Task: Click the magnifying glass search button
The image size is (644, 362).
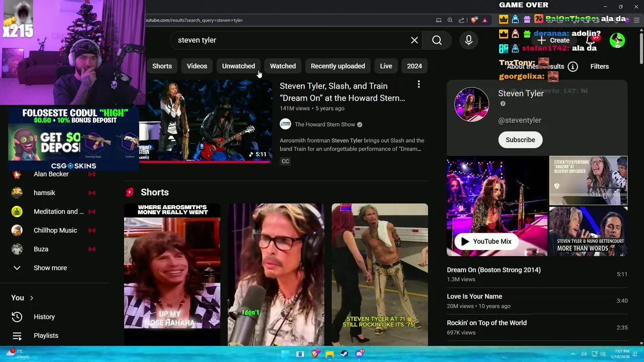Action: [x=437, y=40]
